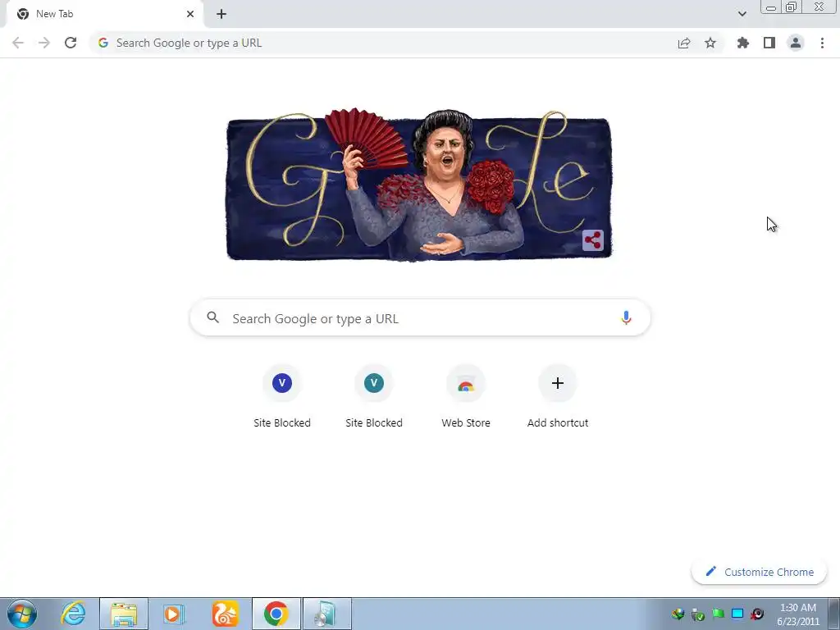
Task: Open Windows Media Player in taskbar
Action: click(174, 614)
